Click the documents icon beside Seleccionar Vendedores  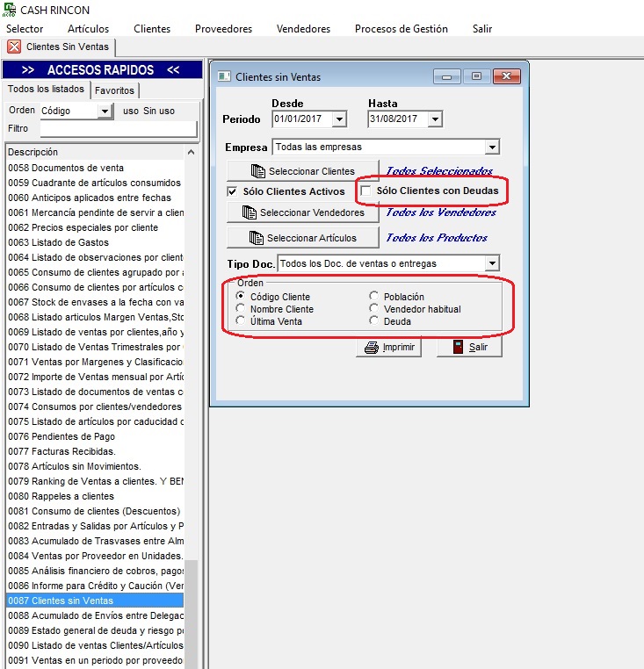click(250, 212)
